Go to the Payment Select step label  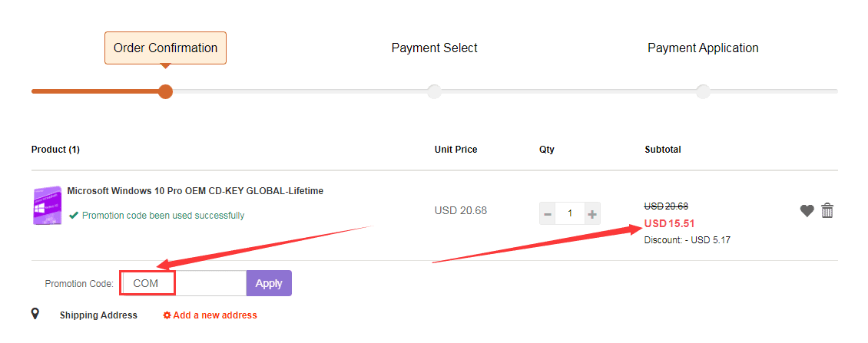click(x=434, y=48)
